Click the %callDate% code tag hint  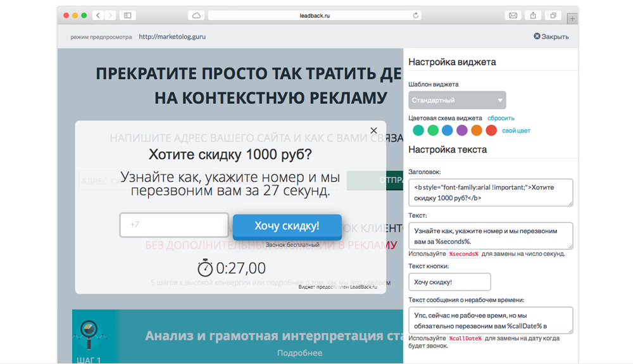465,338
